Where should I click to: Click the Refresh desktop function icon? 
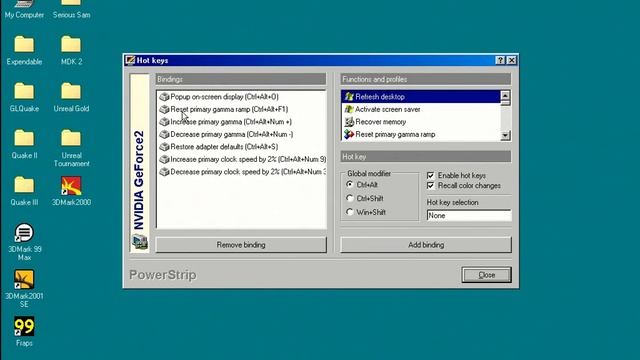click(x=349, y=97)
